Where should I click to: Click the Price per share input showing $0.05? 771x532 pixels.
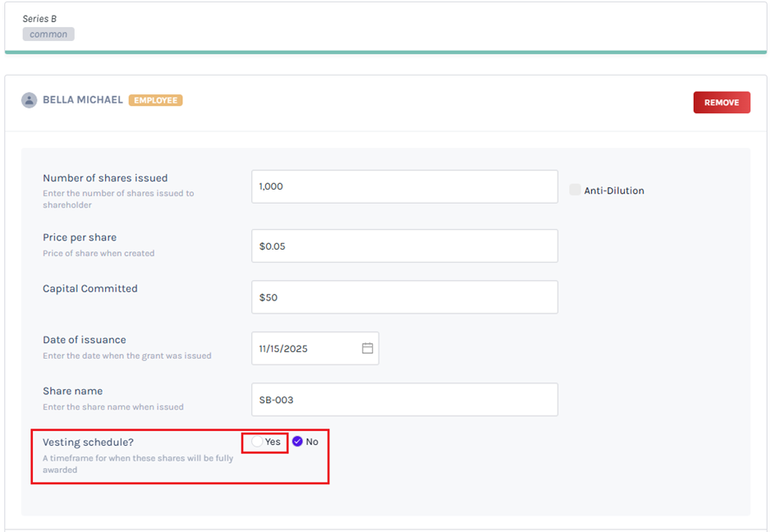[404, 246]
